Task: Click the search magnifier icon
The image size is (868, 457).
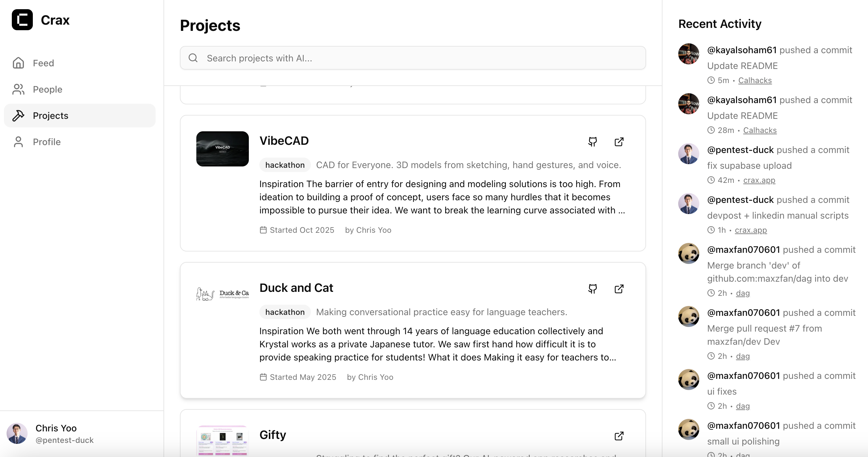Action: click(x=193, y=58)
